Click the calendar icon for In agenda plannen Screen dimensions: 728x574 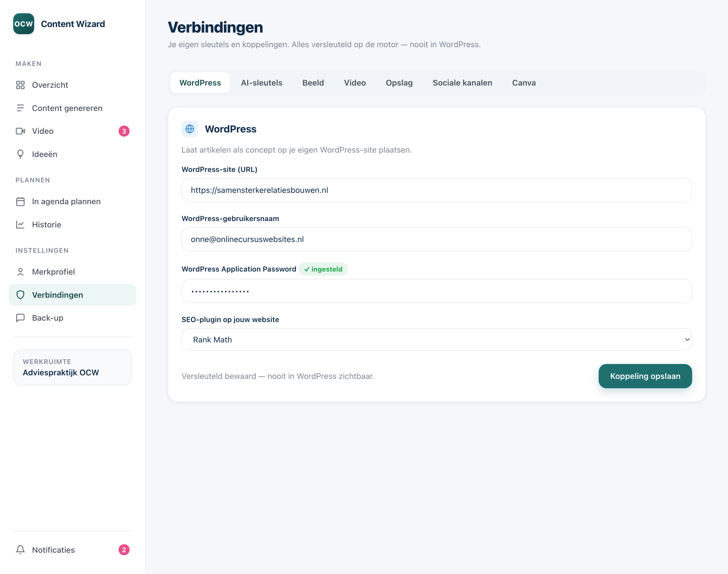coord(20,201)
